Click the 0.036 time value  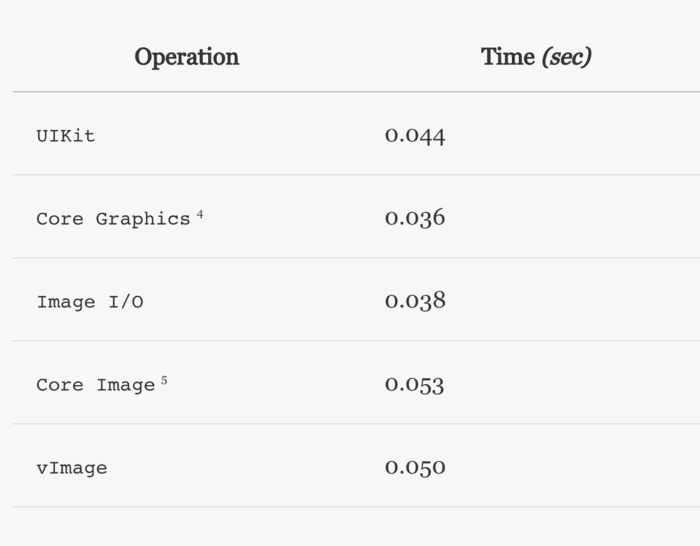(415, 219)
